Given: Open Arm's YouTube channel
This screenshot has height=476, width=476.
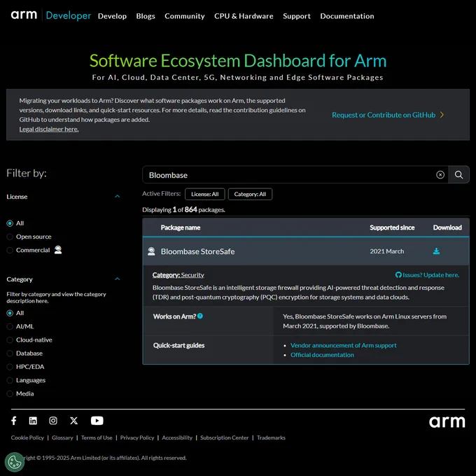Looking at the screenshot, I should coord(97,421).
